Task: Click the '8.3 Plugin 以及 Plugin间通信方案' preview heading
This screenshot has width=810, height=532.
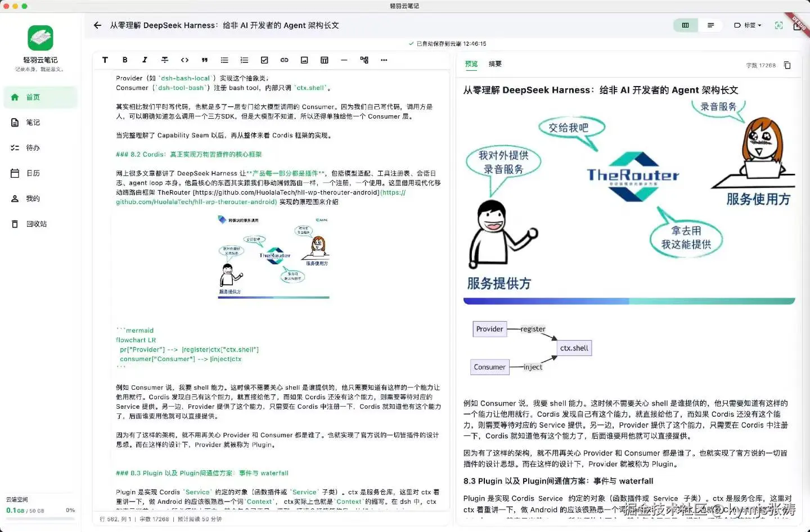Action: pos(559,481)
